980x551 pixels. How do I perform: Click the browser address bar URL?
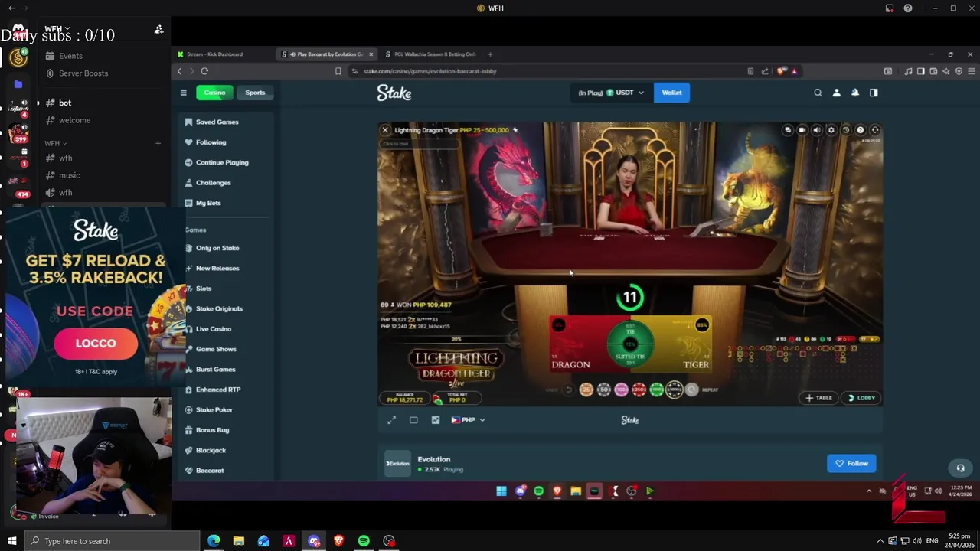(x=430, y=71)
